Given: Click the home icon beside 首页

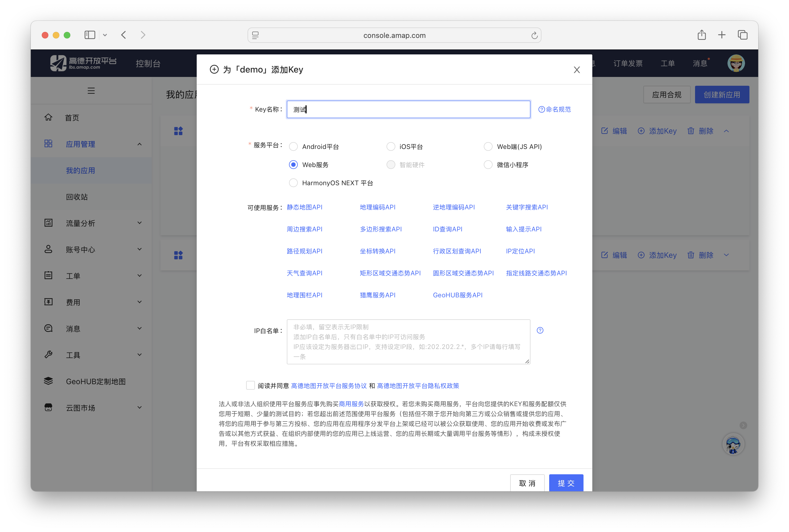Looking at the screenshot, I should [49, 117].
